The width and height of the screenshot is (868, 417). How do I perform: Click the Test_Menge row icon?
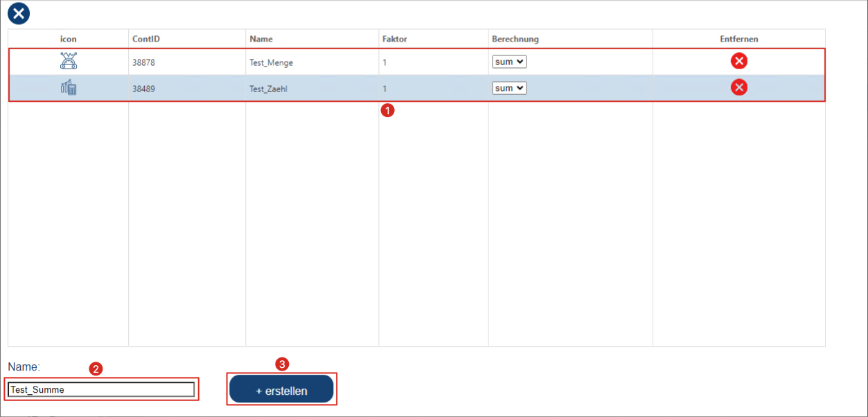click(x=69, y=62)
